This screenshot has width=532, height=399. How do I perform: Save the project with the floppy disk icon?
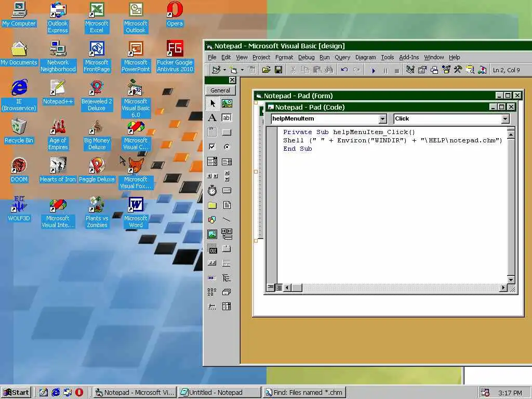click(278, 70)
